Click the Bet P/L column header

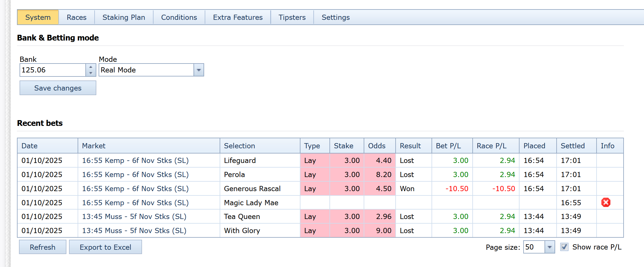[x=448, y=146]
